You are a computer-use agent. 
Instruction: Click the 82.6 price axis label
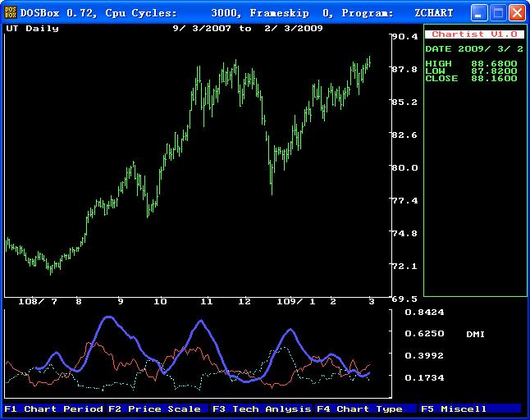pyautogui.click(x=405, y=135)
